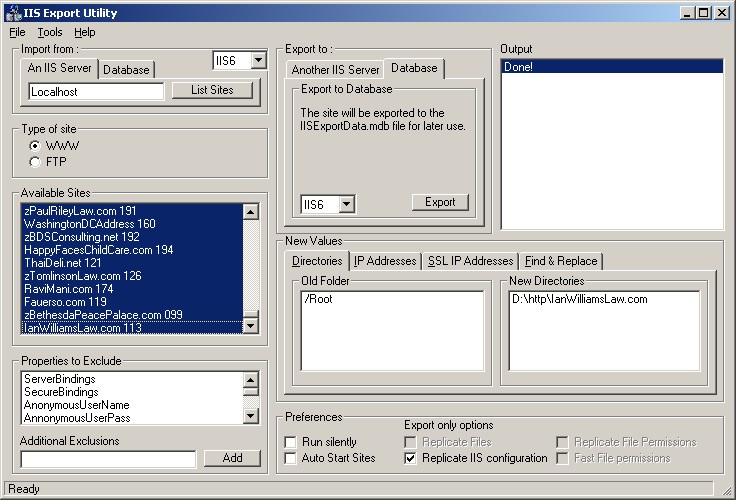Switch to the Database import tab

point(126,69)
